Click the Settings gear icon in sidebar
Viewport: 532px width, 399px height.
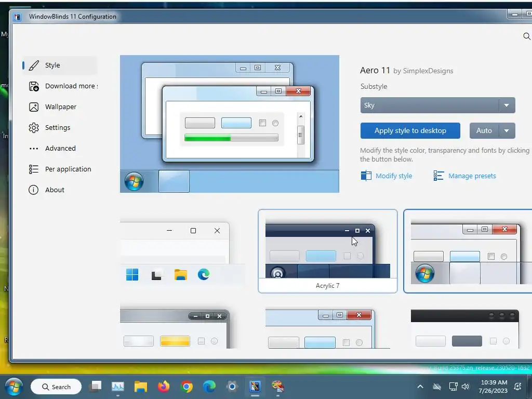pos(34,128)
